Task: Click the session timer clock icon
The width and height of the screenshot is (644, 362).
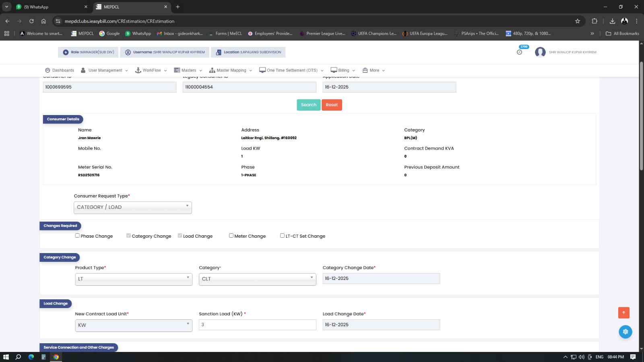Action: pyautogui.click(x=519, y=52)
